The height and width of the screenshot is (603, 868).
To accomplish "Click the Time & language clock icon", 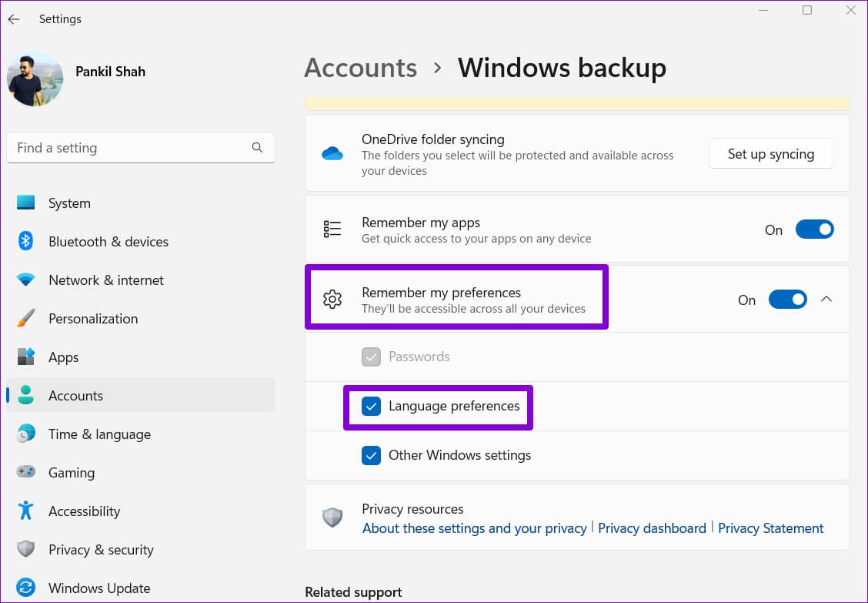I will (25, 434).
